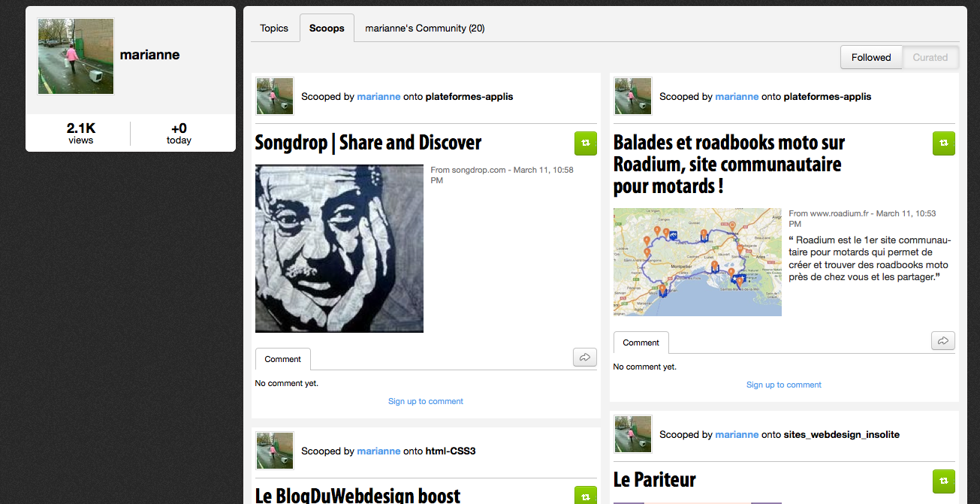Screen dimensions: 980x504
Task: Click Sign up to comment under Songdrop
Action: 426,401
